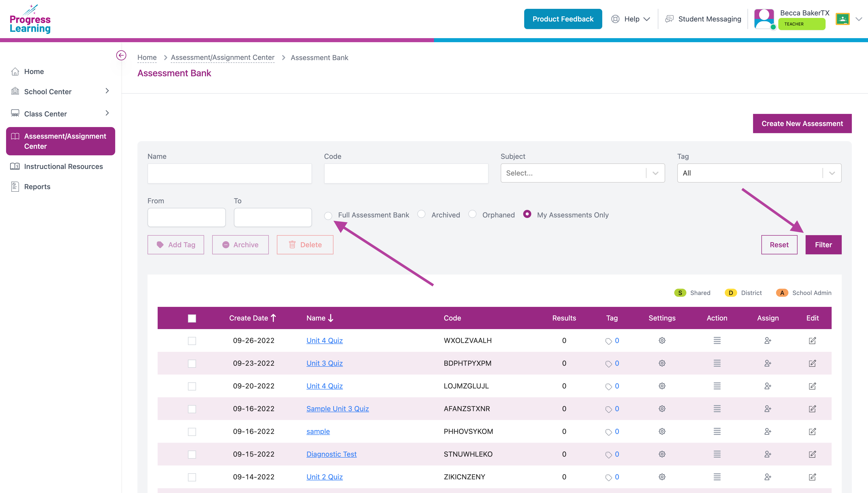Screen dimensions: 868x493
Task: Focus the Code filter input field
Action: point(406,173)
